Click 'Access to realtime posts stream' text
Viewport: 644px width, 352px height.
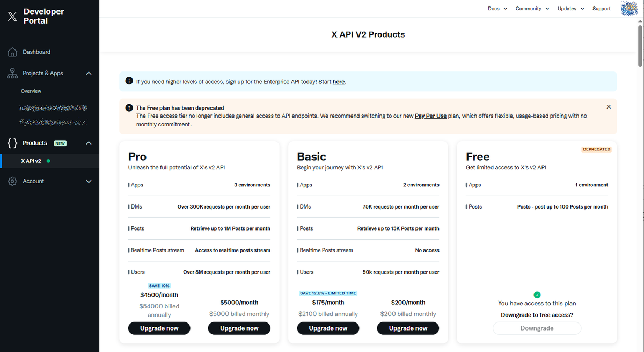232,250
